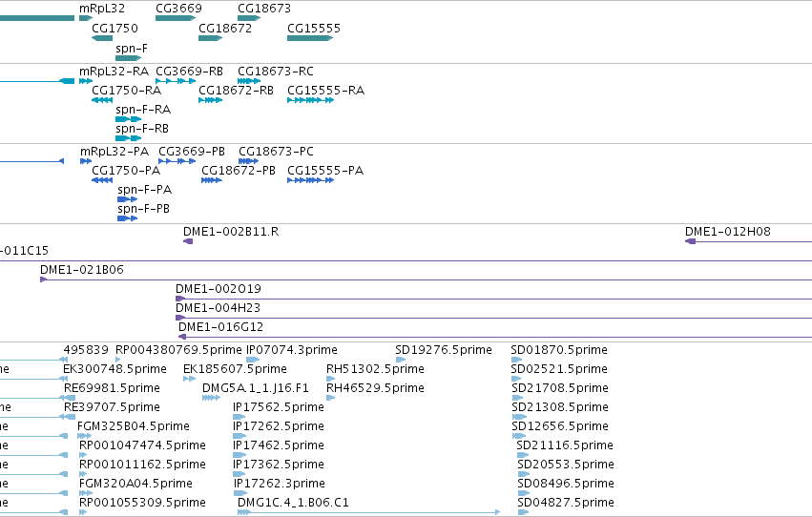The width and height of the screenshot is (812, 517).
Task: Select protein CG18672-PB
Action: (239, 171)
